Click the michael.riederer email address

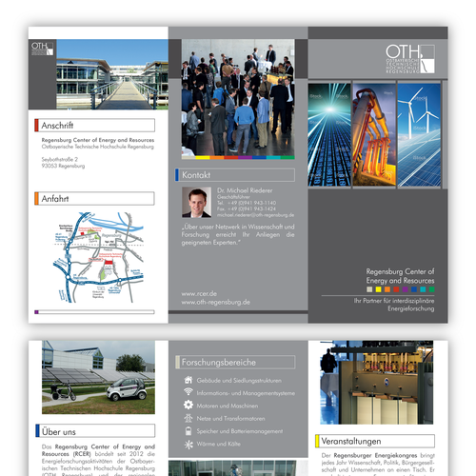coord(255,215)
